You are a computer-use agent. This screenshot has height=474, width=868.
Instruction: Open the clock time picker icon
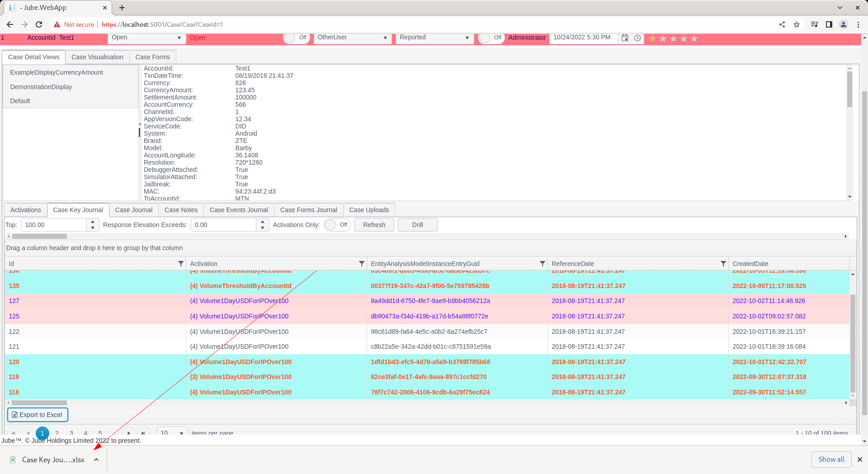637,38
